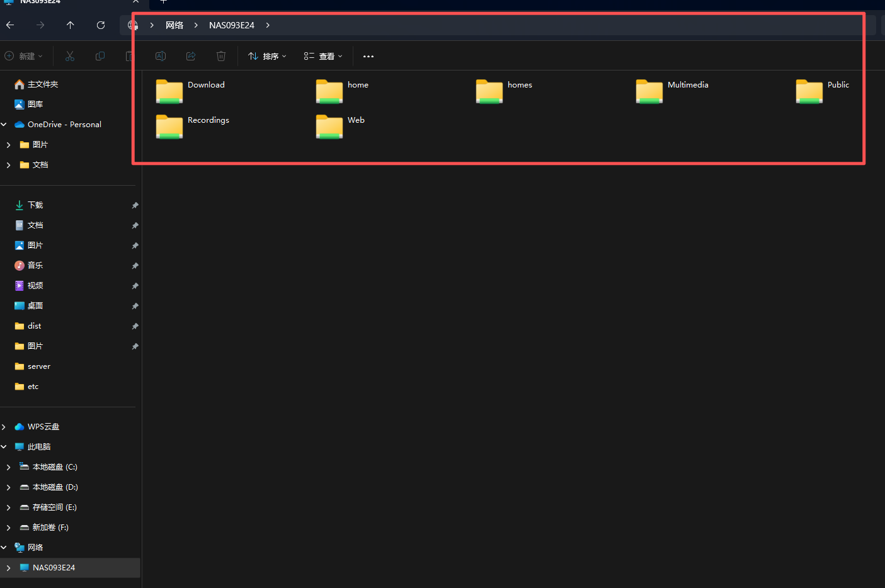Expand the WPS云盘 tree node
This screenshot has width=885, height=588.
pyautogui.click(x=4, y=427)
